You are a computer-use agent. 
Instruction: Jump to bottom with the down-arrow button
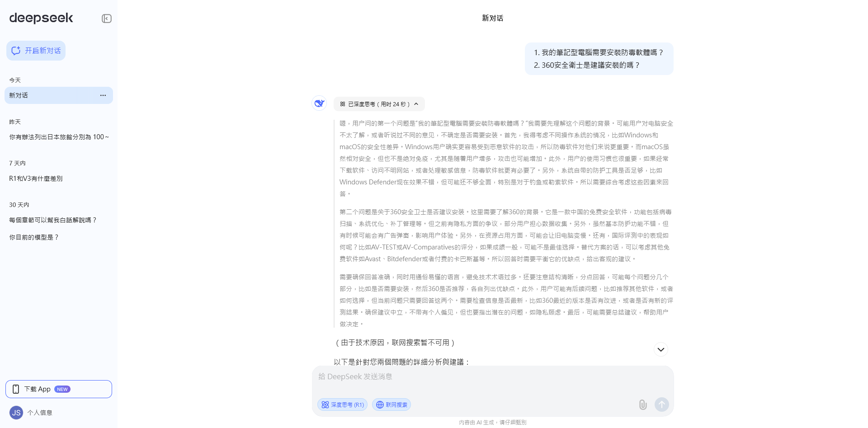[x=661, y=349]
